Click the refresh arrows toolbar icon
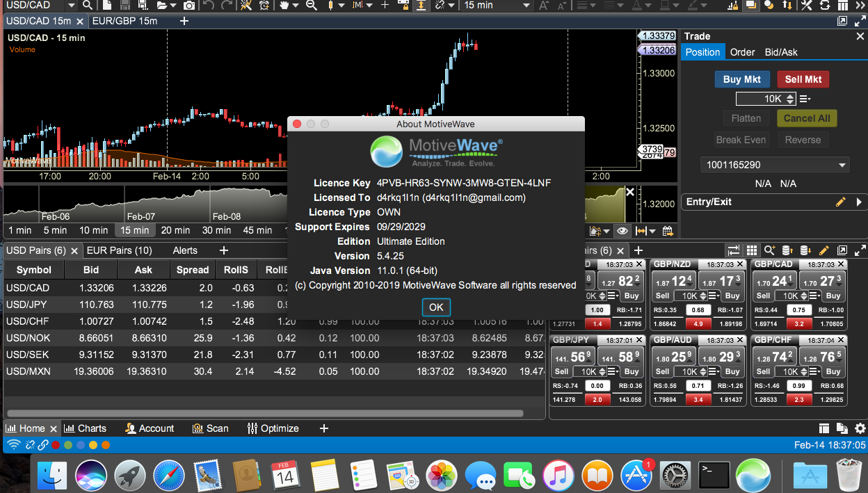This screenshot has width=868, height=493. 824,5
